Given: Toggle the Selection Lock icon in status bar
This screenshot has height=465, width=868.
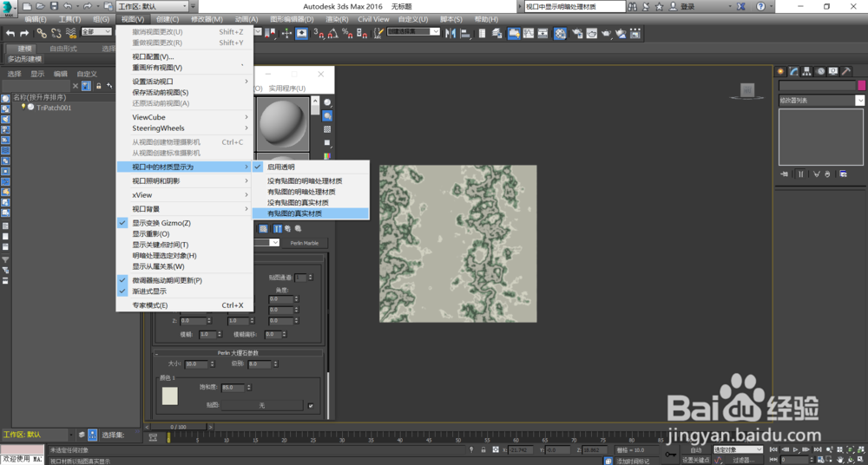Looking at the screenshot, I should [483, 450].
